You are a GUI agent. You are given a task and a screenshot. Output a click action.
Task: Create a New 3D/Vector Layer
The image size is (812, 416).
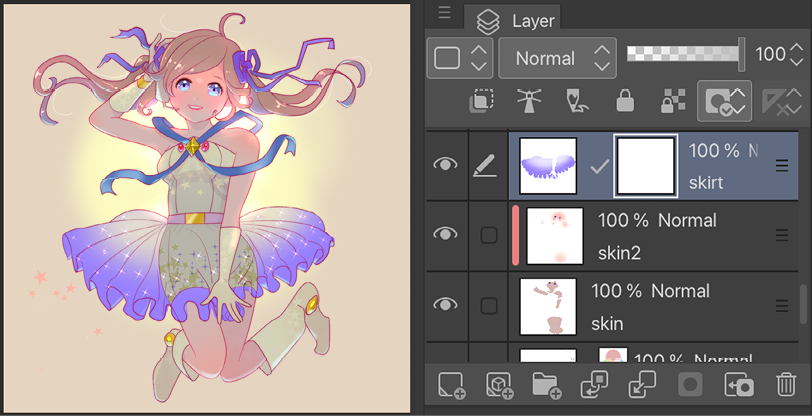[499, 385]
